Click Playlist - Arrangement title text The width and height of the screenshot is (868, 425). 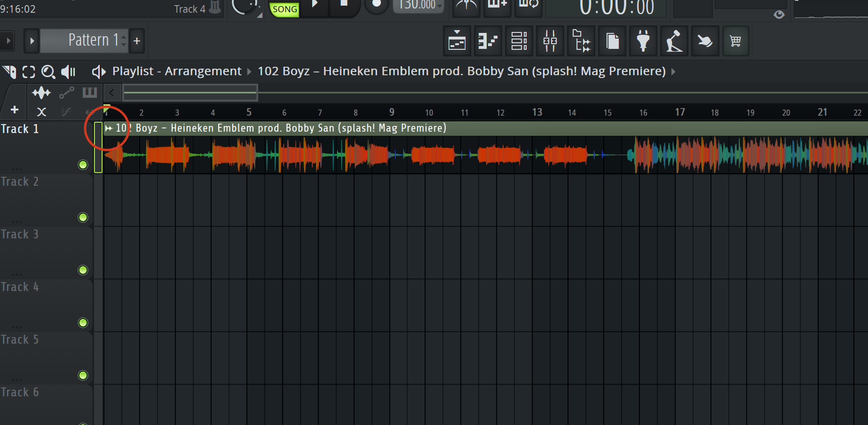(x=177, y=71)
